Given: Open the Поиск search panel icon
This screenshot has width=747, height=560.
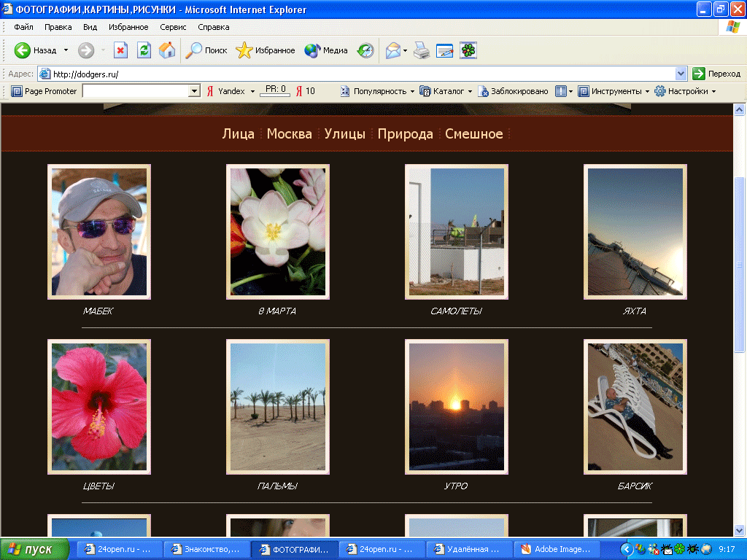Looking at the screenshot, I should (194, 50).
